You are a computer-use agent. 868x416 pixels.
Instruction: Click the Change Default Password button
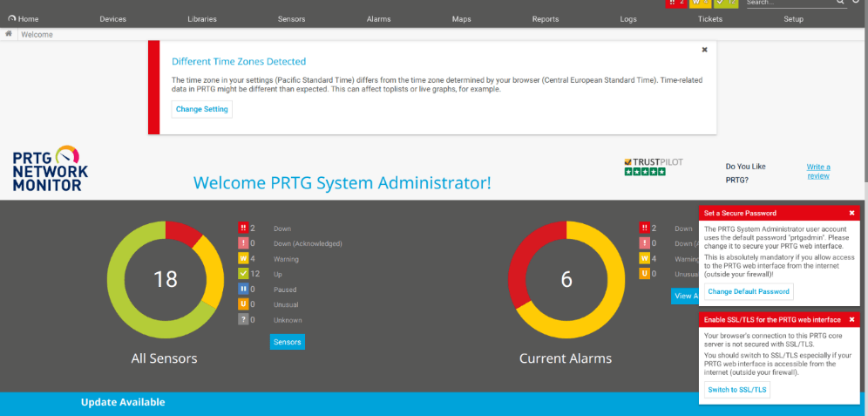pos(749,291)
